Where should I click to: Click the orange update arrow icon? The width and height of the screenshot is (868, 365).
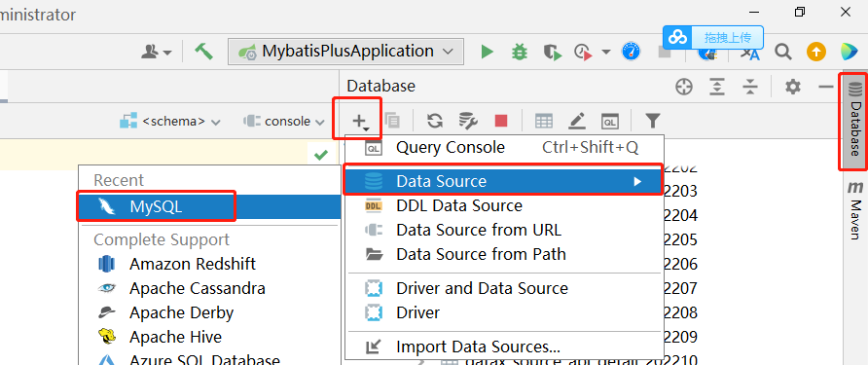816,52
